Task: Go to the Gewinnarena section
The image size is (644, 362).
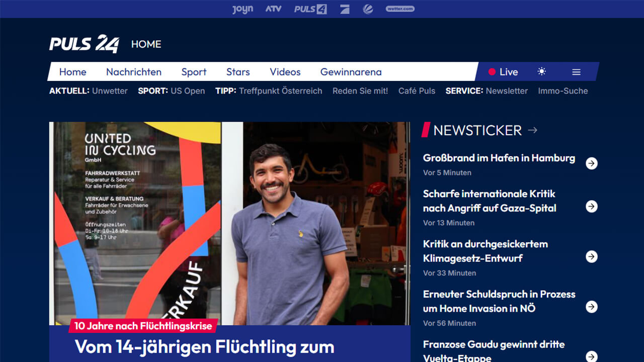Action: coord(351,72)
